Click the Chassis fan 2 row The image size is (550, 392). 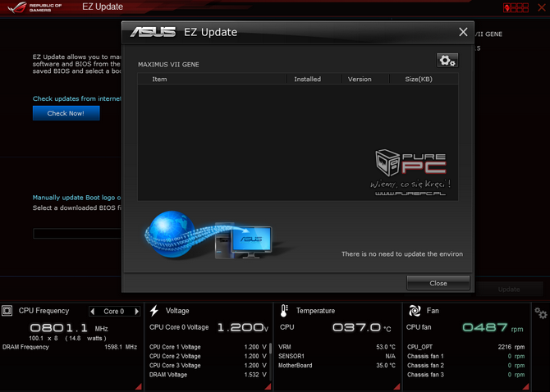pyautogui.click(x=465, y=366)
